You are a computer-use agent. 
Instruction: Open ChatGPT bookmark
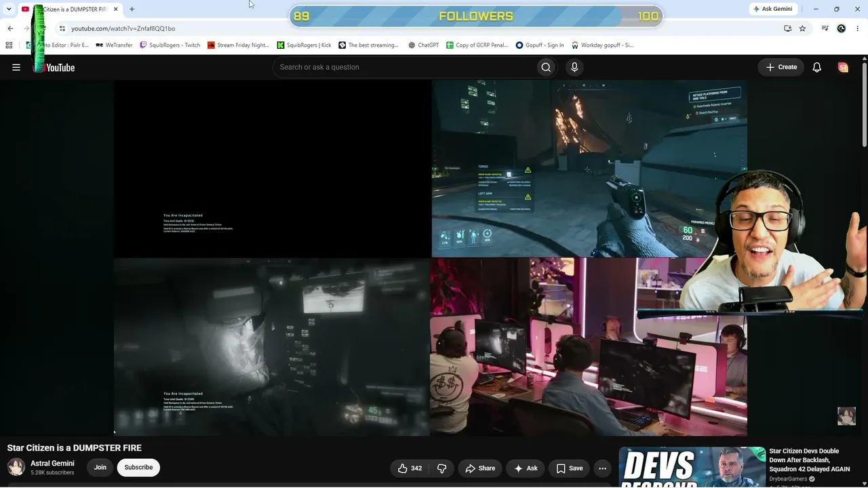tap(423, 45)
